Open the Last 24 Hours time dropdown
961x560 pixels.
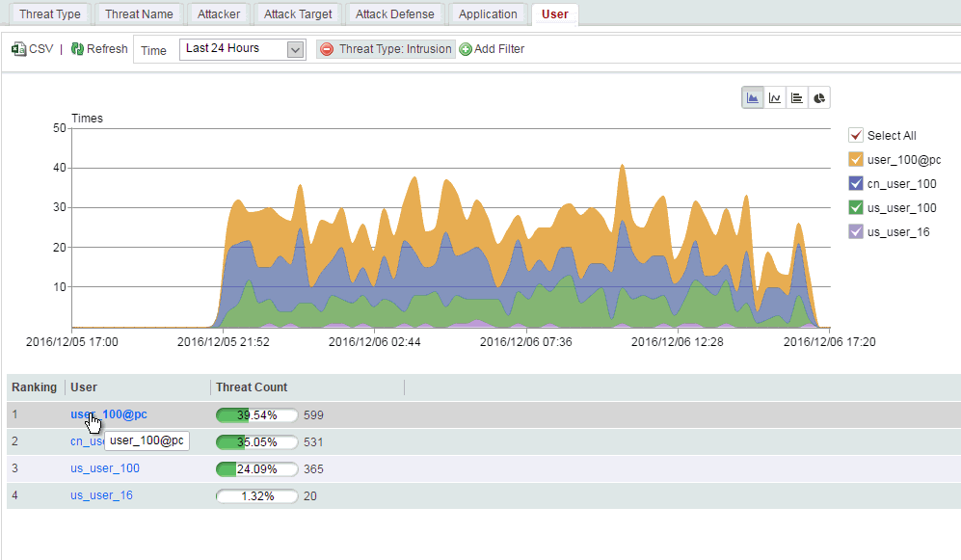coord(242,49)
